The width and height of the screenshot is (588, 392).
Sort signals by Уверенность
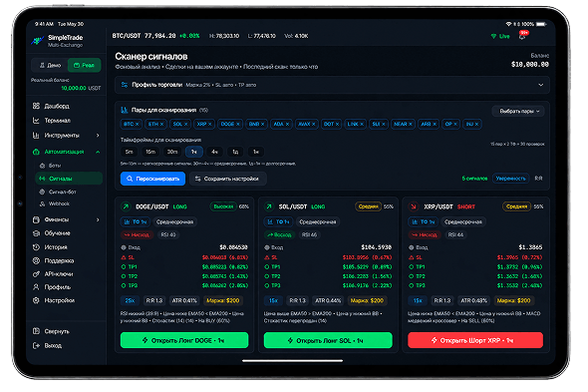click(510, 179)
